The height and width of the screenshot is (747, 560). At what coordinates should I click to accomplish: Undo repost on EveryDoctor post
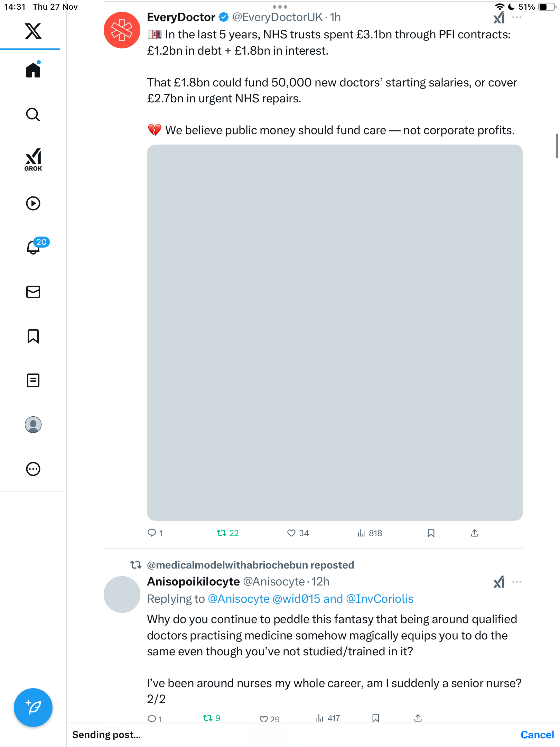click(222, 533)
